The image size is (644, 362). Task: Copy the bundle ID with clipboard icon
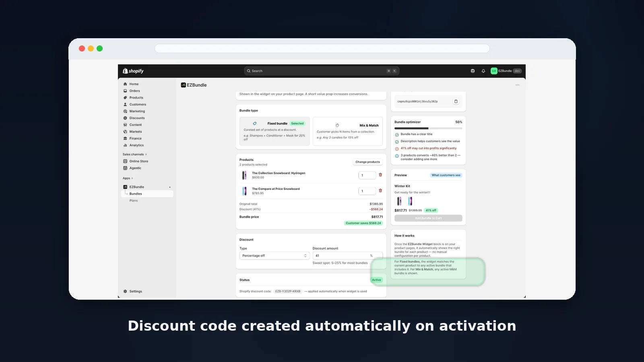(x=456, y=101)
